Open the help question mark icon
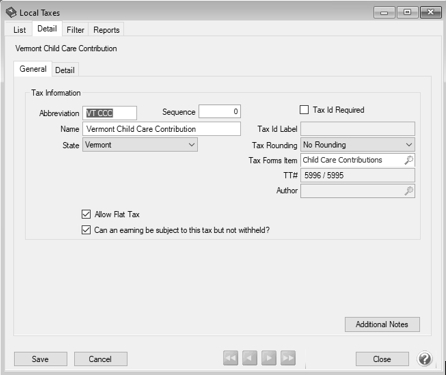The height and width of the screenshot is (375, 446). point(425,359)
